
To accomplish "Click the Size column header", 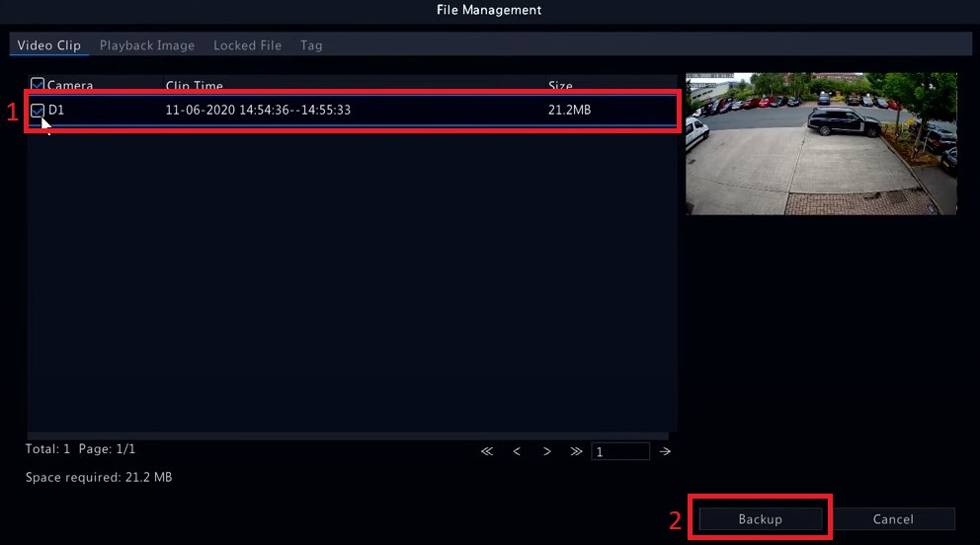I will click(560, 86).
